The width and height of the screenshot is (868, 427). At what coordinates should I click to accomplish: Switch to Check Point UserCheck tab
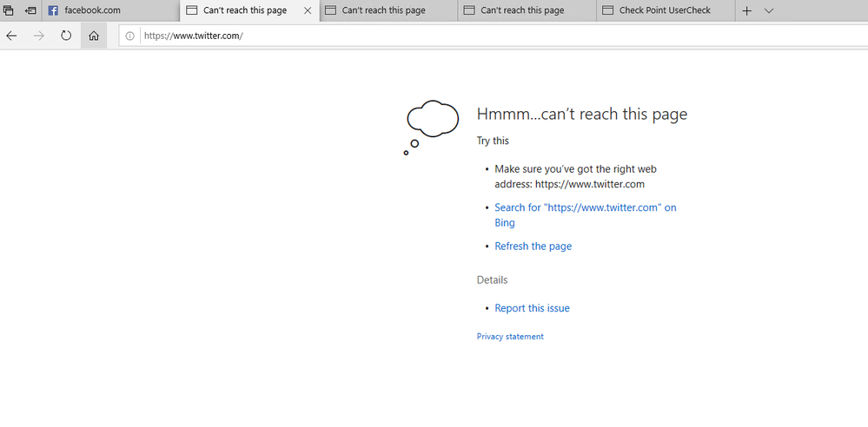[x=666, y=10]
